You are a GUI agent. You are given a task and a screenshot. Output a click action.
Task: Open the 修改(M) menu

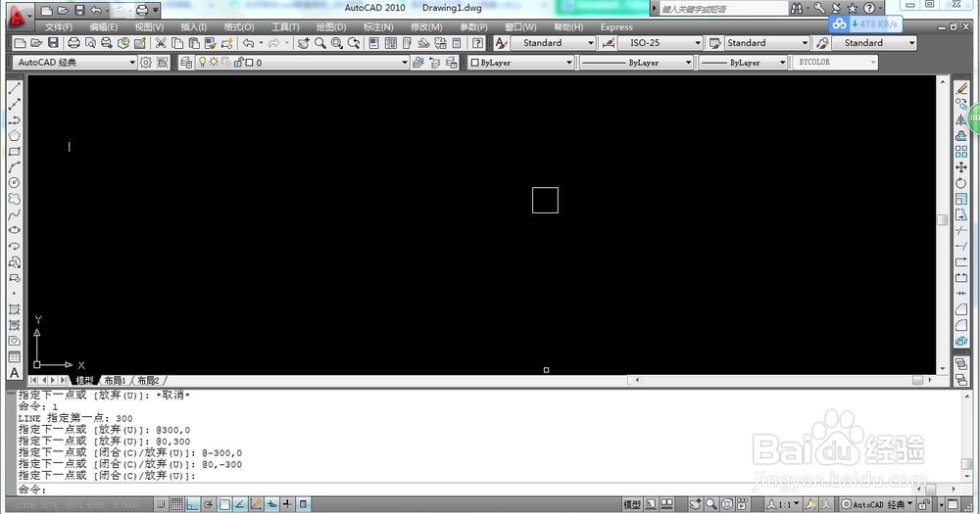point(426,26)
